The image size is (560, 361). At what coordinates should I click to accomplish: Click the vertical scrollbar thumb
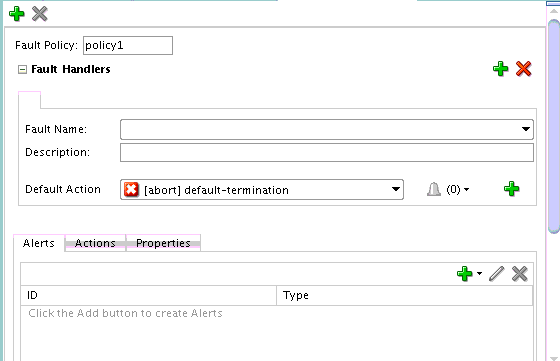point(554,126)
